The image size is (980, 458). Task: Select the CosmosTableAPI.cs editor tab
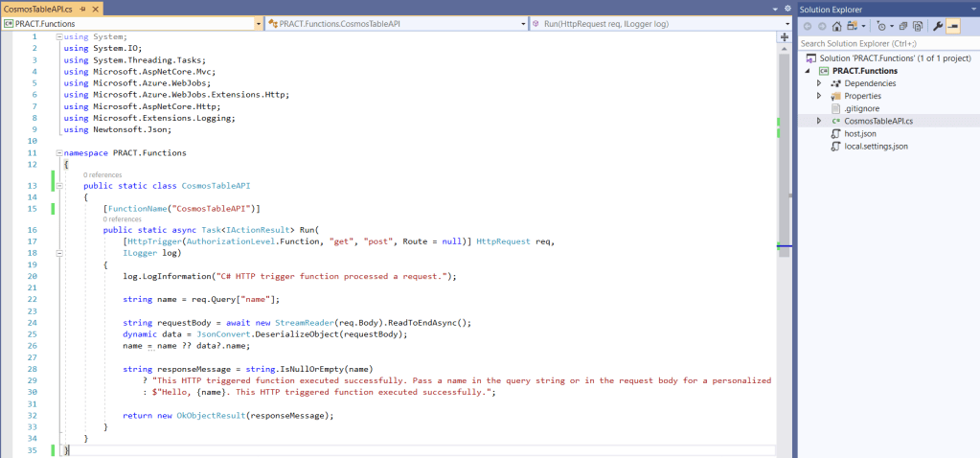click(x=37, y=9)
